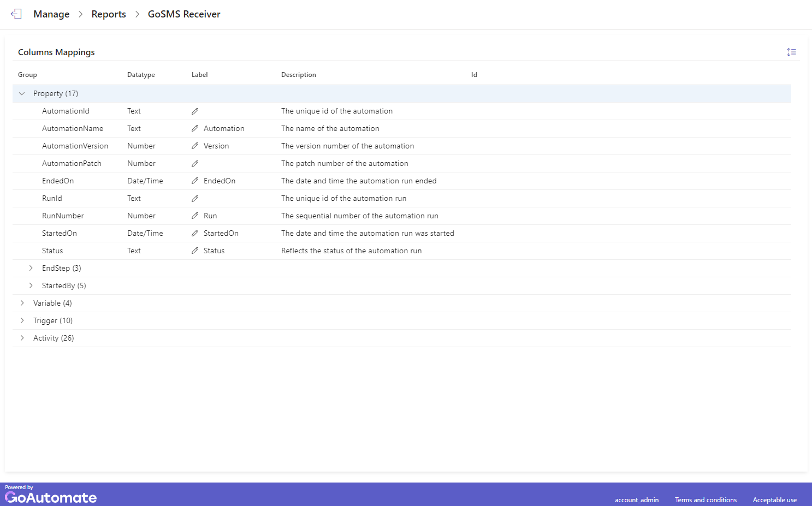
Task: Click the back/exit icon beside Manage
Action: [x=16, y=14]
